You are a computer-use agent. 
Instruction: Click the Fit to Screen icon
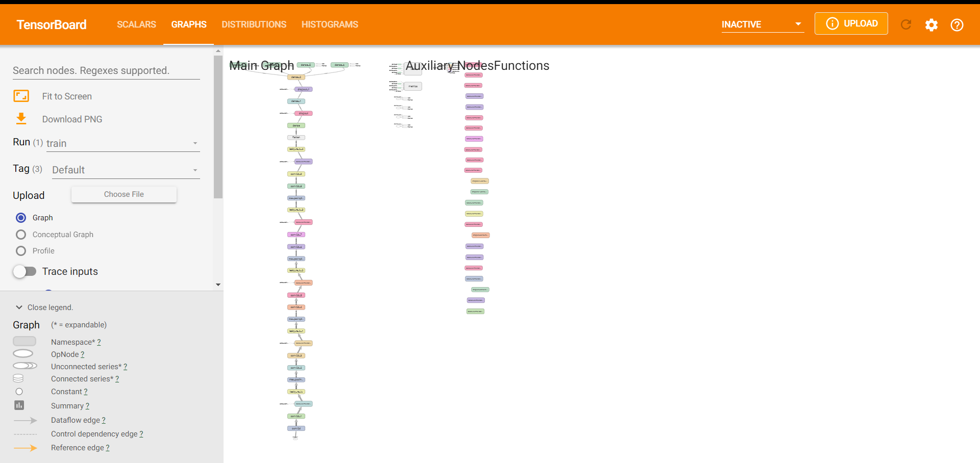point(21,96)
